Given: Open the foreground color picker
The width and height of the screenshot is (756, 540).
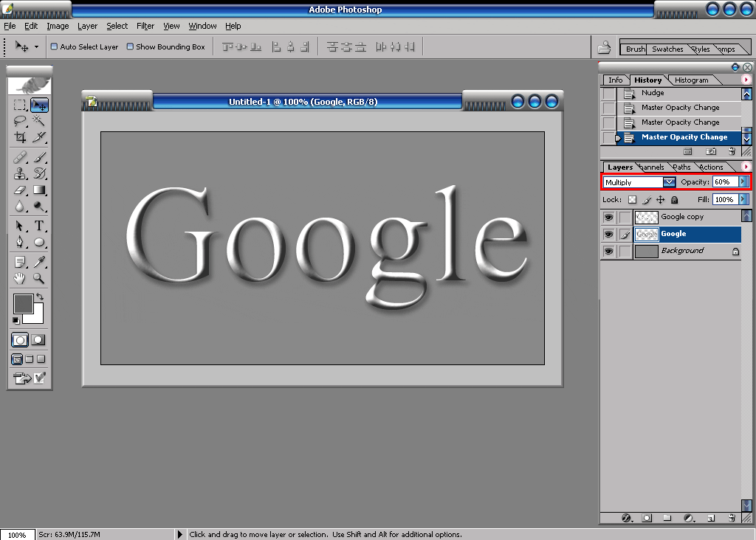Looking at the screenshot, I should click(x=23, y=304).
